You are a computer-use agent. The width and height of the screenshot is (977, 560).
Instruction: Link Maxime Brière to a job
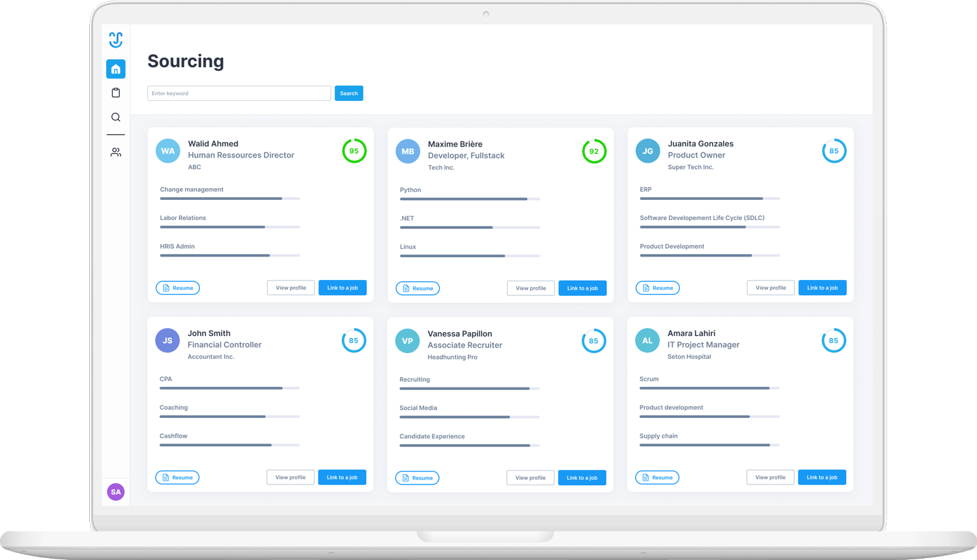(582, 288)
